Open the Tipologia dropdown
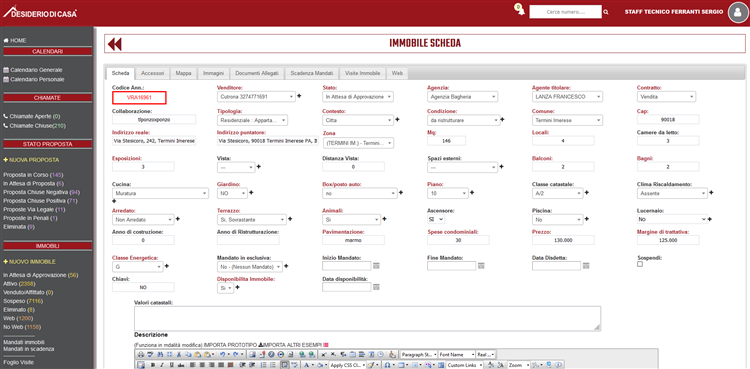Screen dimensions: 750x369 pos(253,120)
